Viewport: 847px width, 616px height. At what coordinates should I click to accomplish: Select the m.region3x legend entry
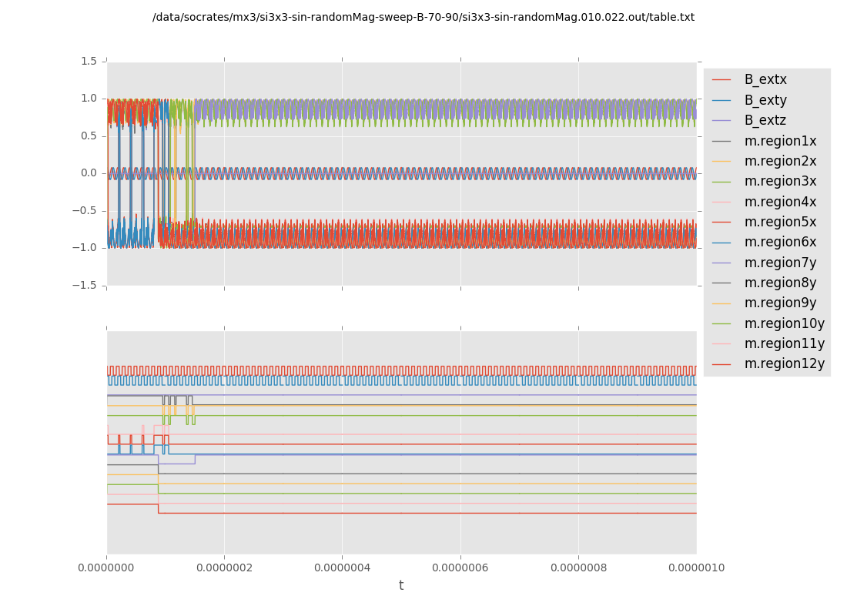[780, 182]
